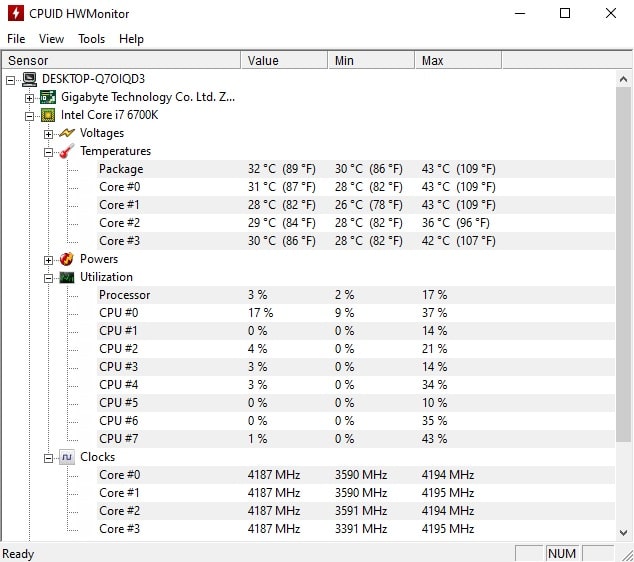The height and width of the screenshot is (562, 634).
Task: Expand the Gigabyte Technology node
Action: 30,97
